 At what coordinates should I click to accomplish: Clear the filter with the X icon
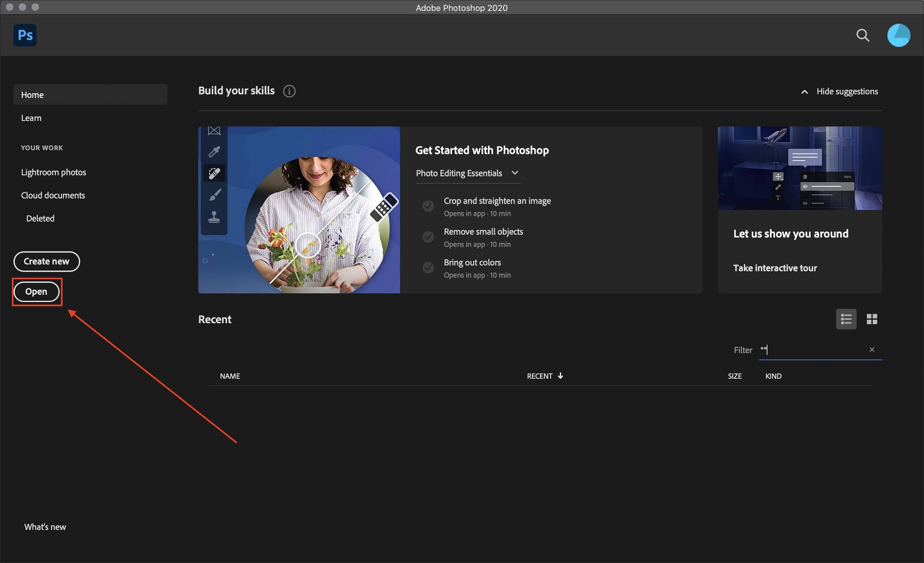coord(872,349)
